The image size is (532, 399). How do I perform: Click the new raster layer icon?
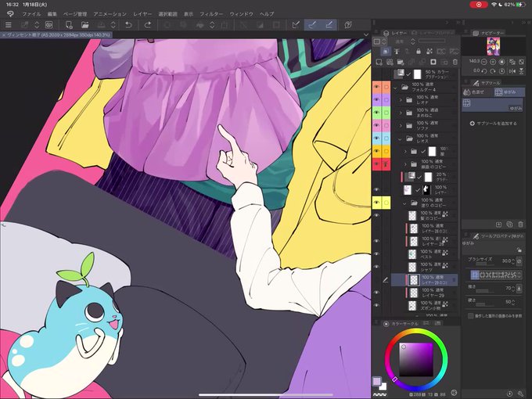379,62
